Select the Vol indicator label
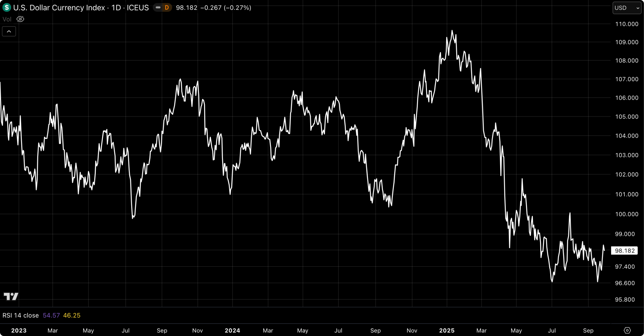 pos(7,19)
